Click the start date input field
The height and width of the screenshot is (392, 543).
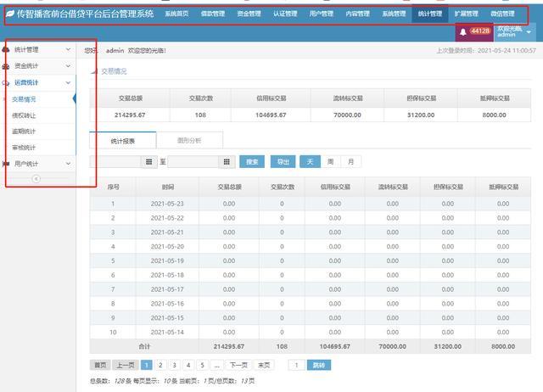(115, 162)
